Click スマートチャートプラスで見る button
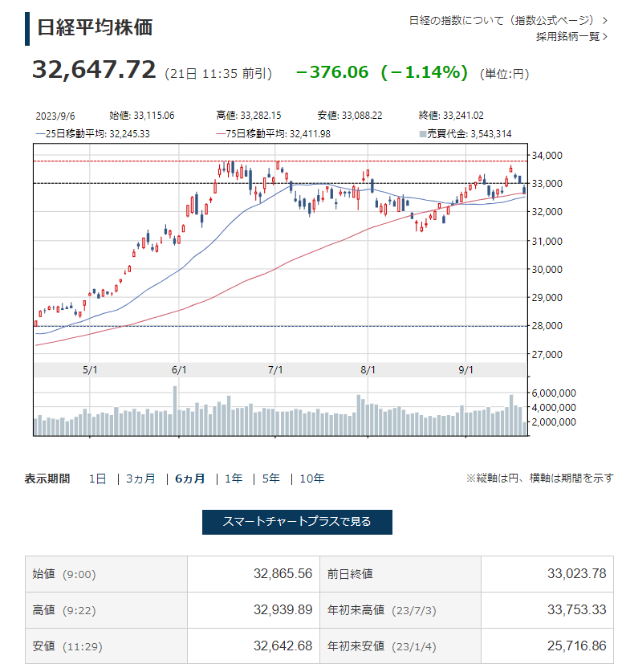This screenshot has width=622, height=672. (x=297, y=522)
